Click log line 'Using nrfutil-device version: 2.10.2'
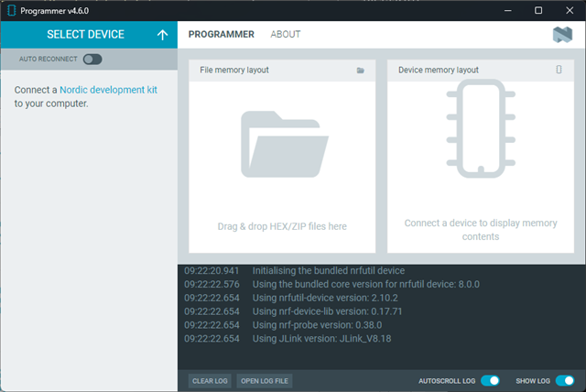 pyautogui.click(x=325, y=298)
